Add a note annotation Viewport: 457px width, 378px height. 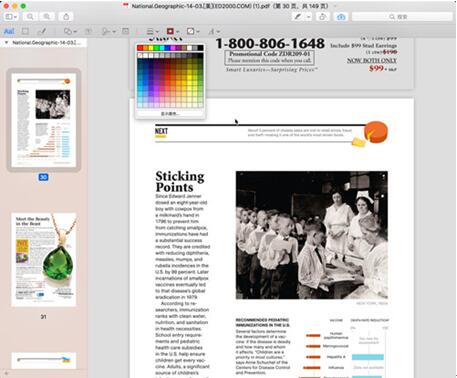point(126,31)
